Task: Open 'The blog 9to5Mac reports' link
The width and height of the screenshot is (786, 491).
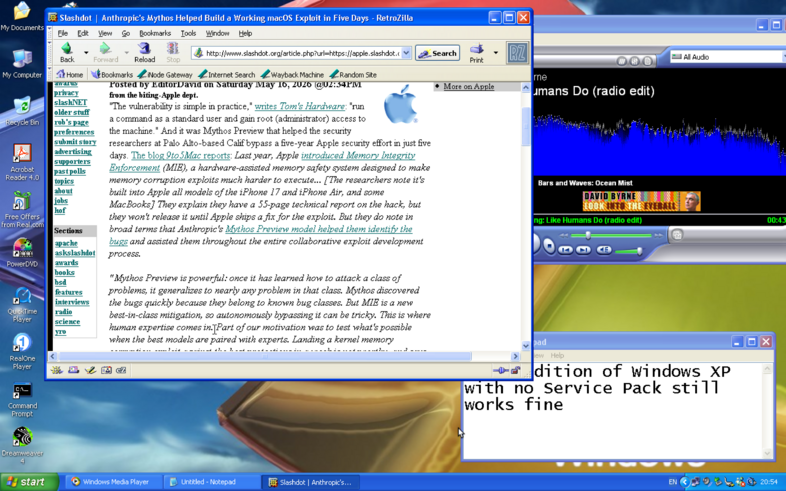Action: pos(180,155)
